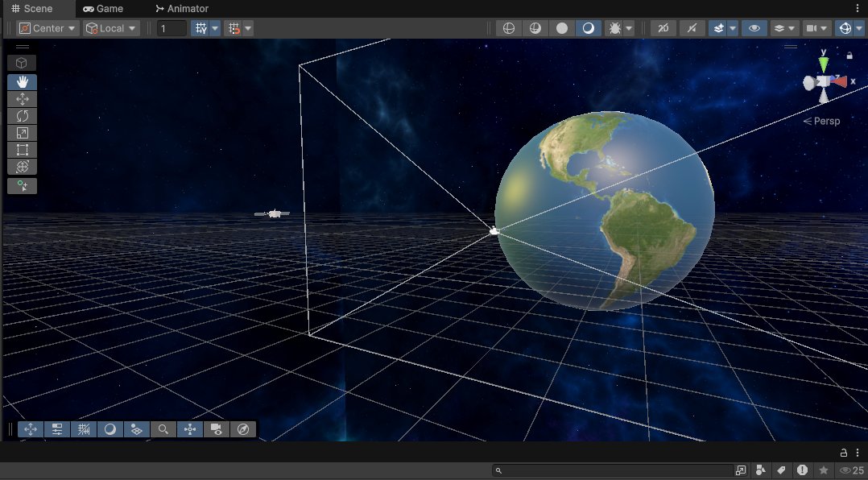
Task: Toggle grid visibility on Y axis
Action: pos(200,28)
